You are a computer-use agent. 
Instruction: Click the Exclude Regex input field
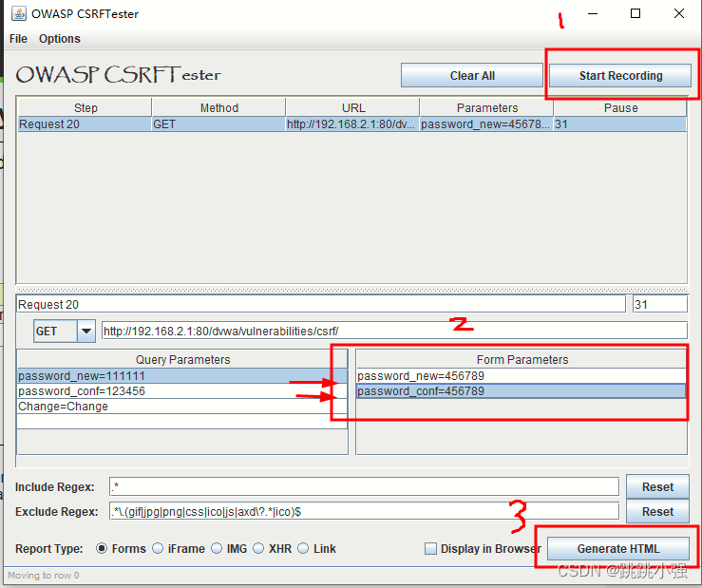[364, 511]
